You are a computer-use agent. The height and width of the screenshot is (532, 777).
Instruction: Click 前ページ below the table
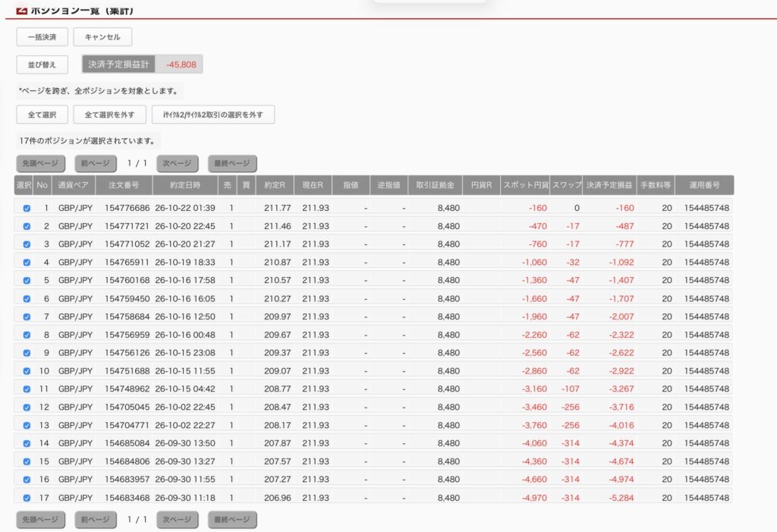(x=96, y=520)
